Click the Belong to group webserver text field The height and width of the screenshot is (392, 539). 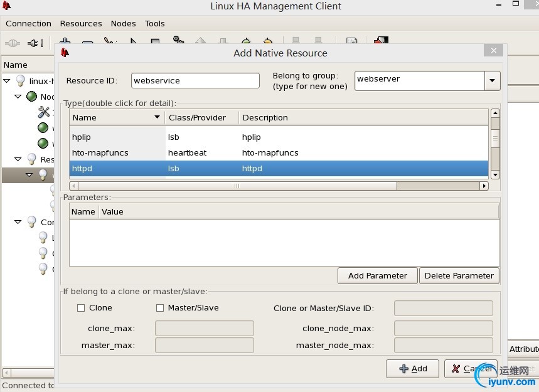click(420, 81)
